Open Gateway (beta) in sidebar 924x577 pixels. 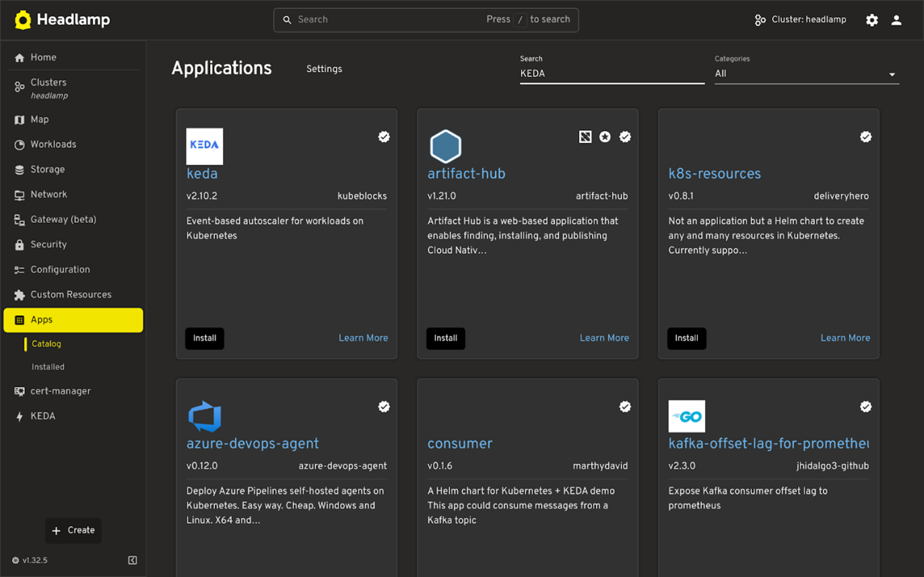73,220
